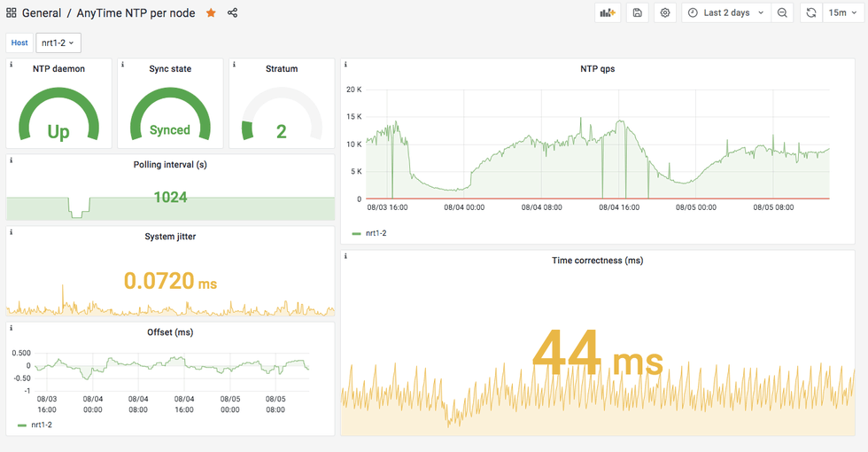Open the Offset panel info icon

pos(11,328)
